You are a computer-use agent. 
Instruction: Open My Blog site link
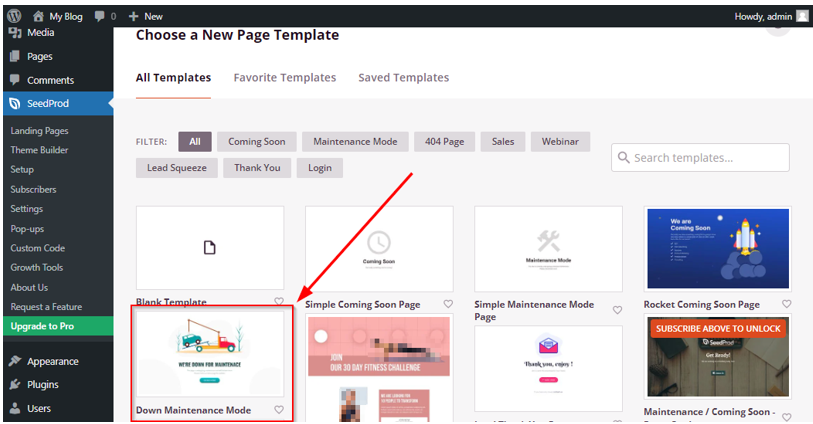click(66, 17)
